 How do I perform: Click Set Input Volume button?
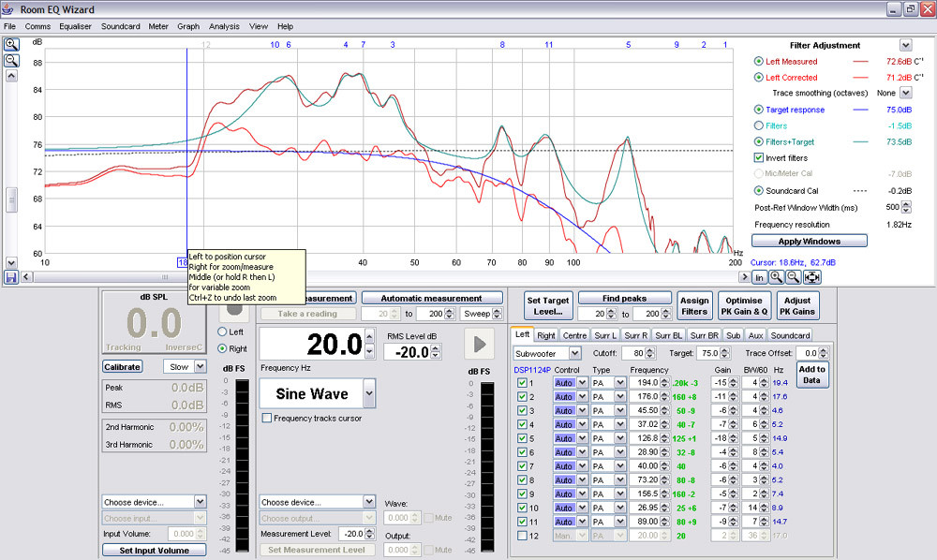[155, 550]
